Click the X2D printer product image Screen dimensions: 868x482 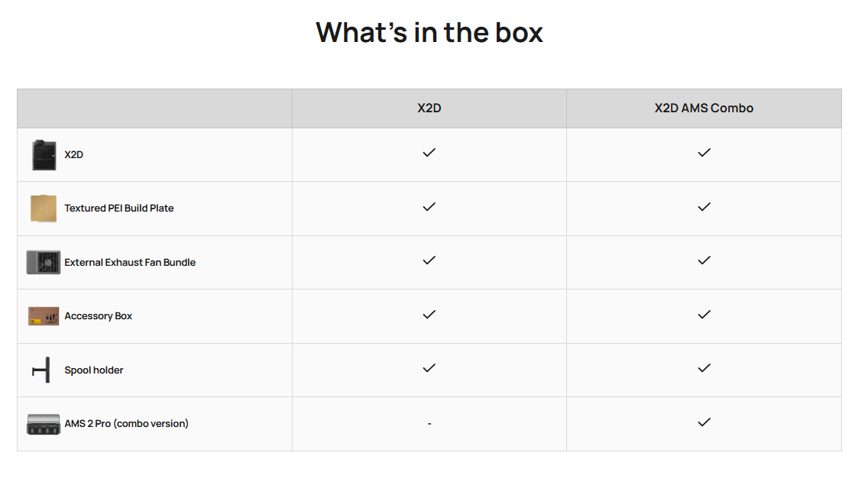44,155
